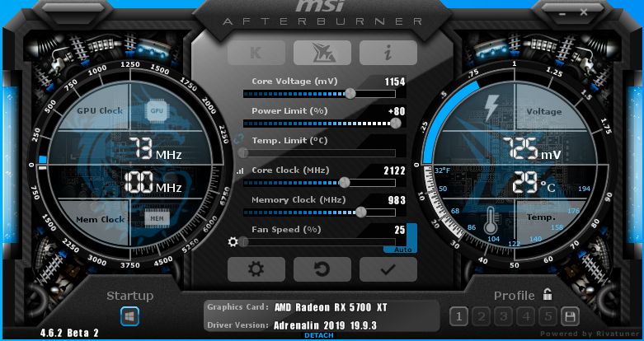Image resolution: width=644 pixels, height=341 pixels.
Task: Click the OC Scanner jet icon button
Action: tap(322, 53)
